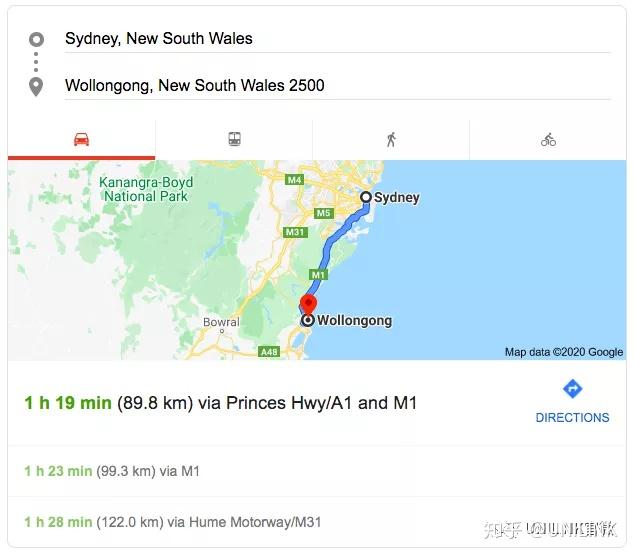The width and height of the screenshot is (634, 556).
Task: Click the grey destination pin beside Wollongong field
Action: tap(36, 87)
